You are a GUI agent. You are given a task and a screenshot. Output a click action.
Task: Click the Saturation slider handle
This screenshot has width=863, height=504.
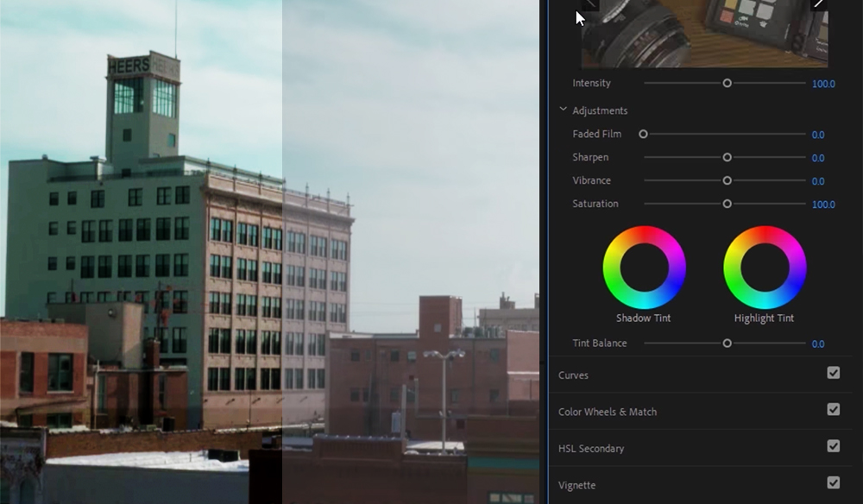coord(726,204)
